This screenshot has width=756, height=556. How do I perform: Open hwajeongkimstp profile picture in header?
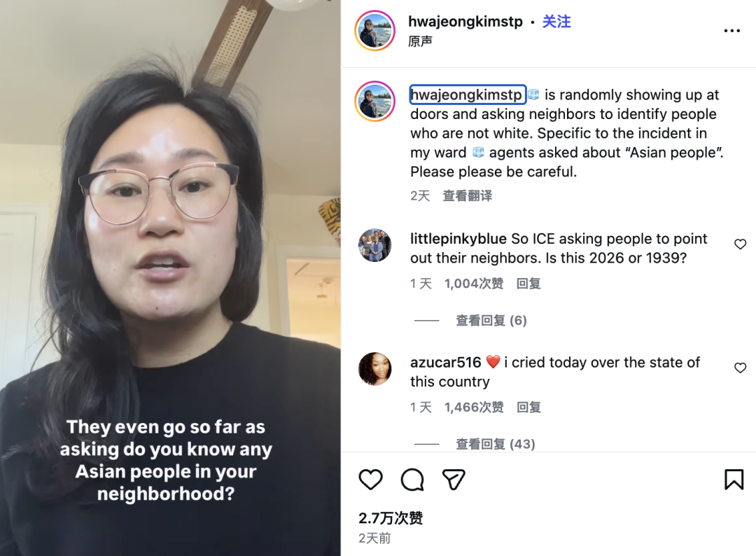point(375,30)
